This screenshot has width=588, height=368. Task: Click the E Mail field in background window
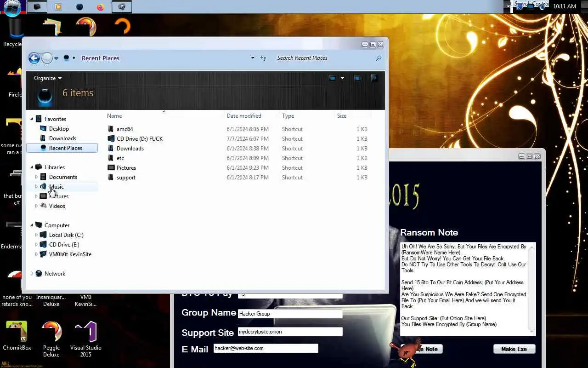(x=266, y=348)
